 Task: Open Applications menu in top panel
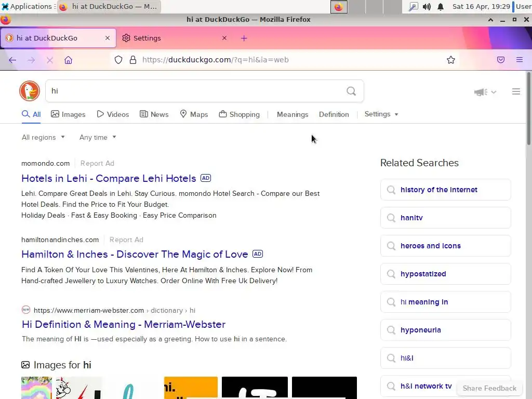(27, 6)
